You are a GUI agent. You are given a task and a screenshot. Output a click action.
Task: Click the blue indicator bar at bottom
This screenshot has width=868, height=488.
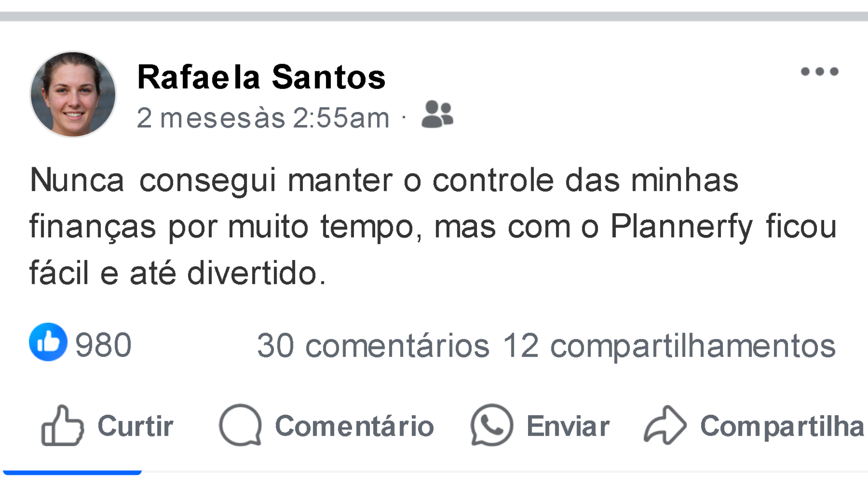[x=72, y=473]
